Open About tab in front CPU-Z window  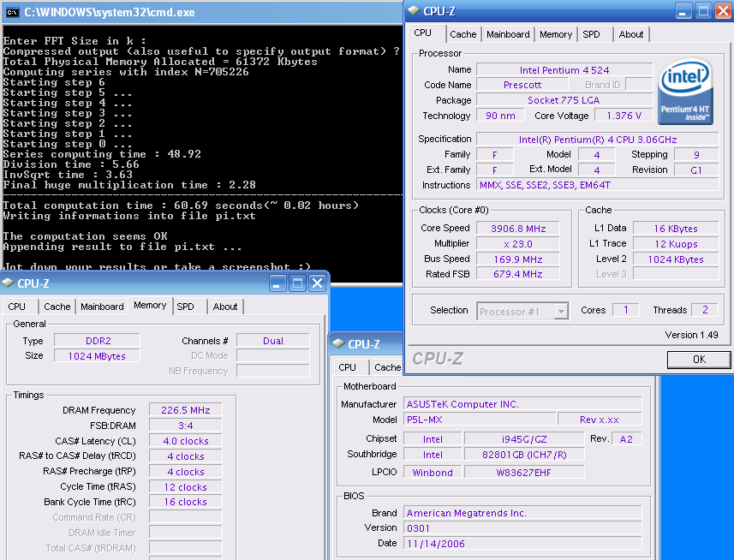(630, 34)
